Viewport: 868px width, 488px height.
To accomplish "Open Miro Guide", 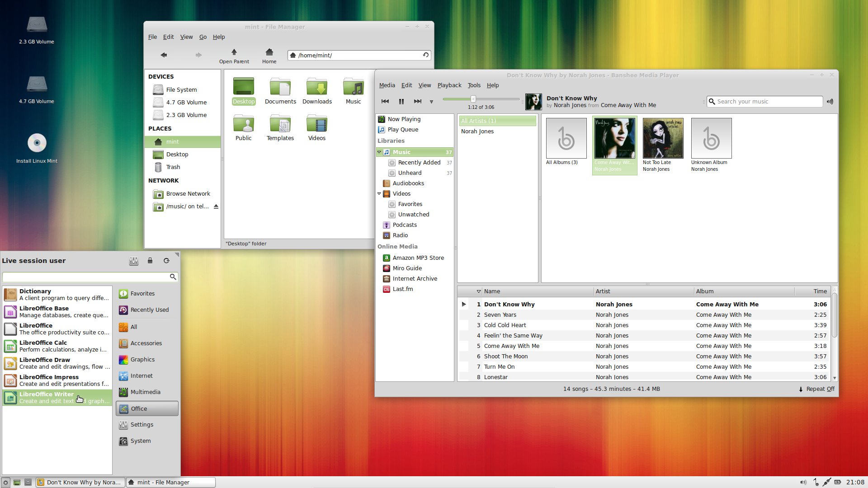I will click(x=407, y=268).
